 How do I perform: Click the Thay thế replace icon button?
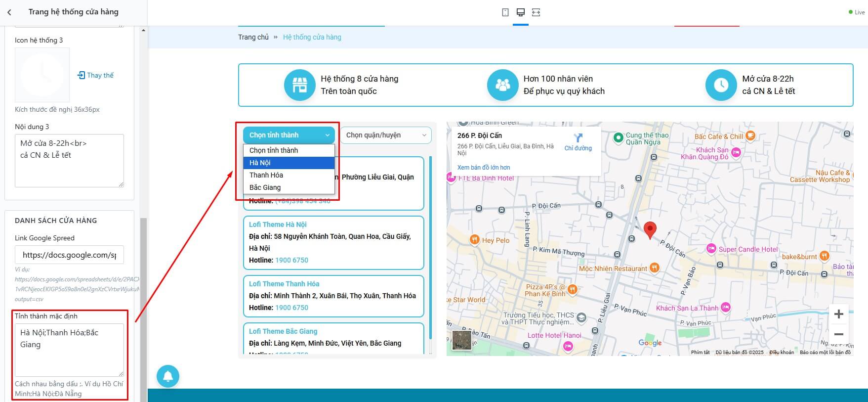tap(95, 75)
